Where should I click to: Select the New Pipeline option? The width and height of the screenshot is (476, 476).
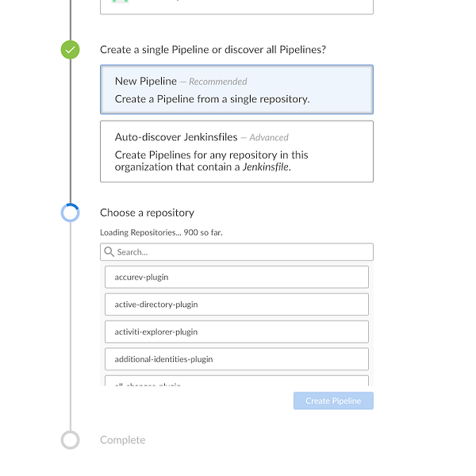coord(236,90)
